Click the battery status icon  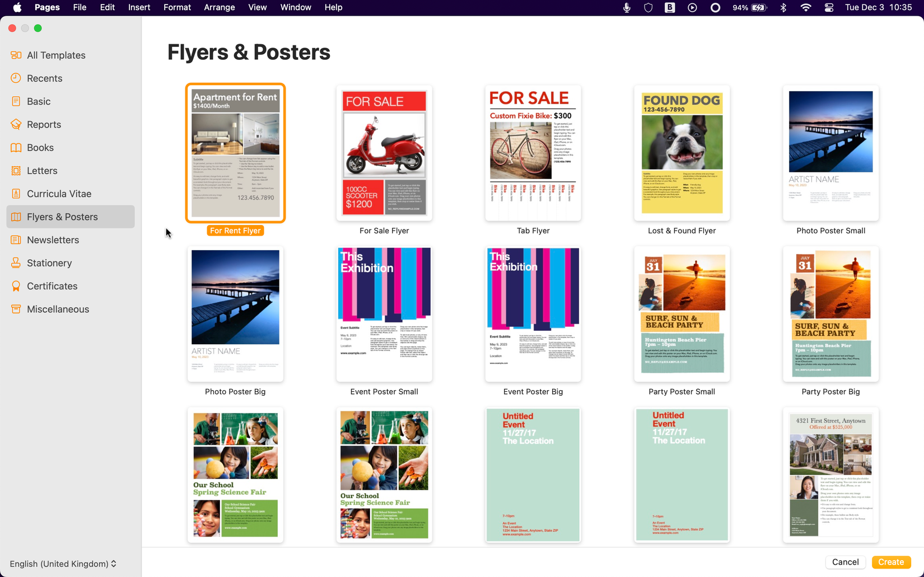click(759, 7)
